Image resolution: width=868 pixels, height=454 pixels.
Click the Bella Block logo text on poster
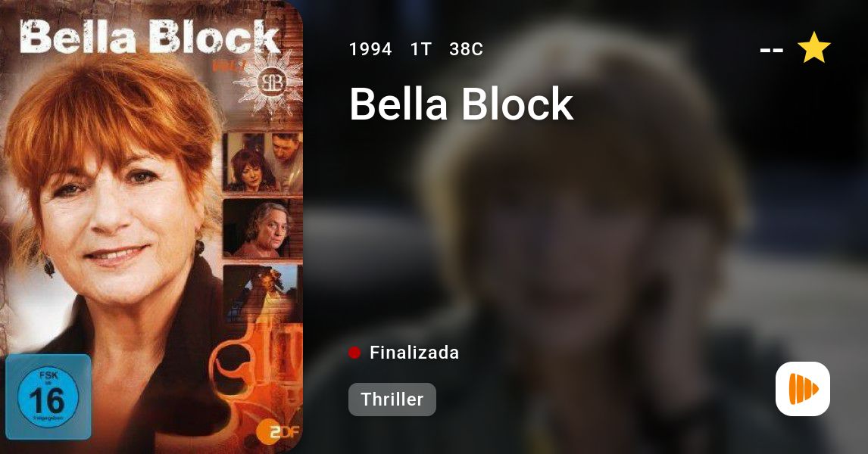149,39
